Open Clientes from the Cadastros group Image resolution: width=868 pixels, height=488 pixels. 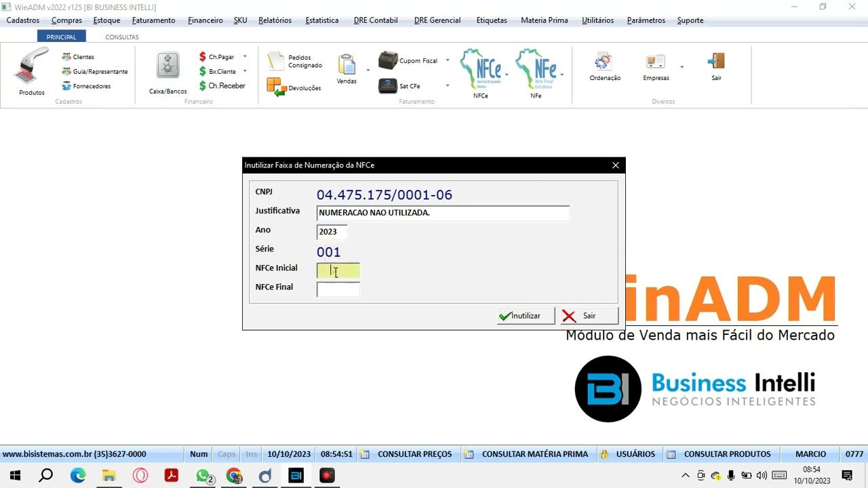pos(78,57)
